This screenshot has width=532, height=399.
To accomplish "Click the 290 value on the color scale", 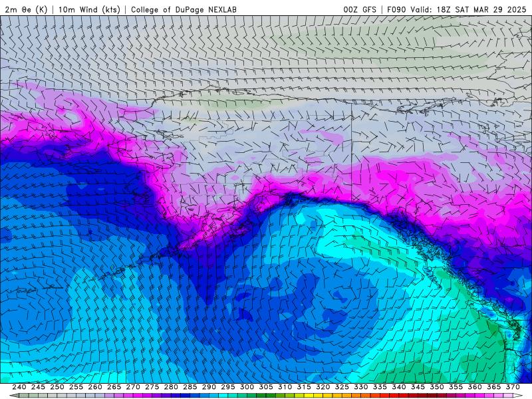I will click(x=209, y=387).
